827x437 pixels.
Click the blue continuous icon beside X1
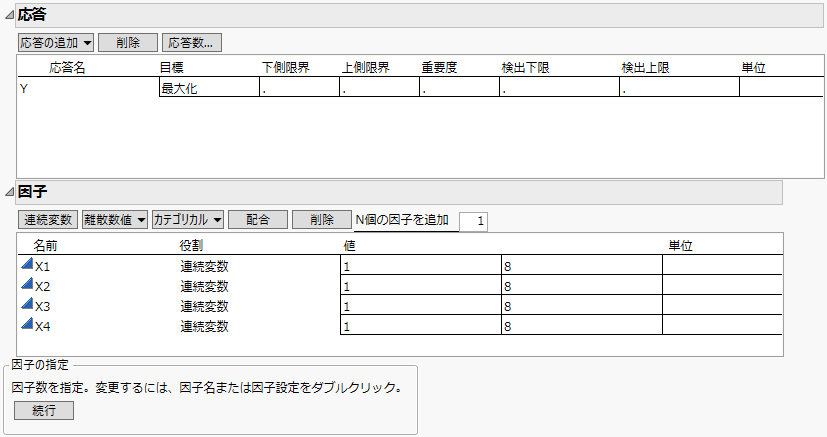click(27, 264)
